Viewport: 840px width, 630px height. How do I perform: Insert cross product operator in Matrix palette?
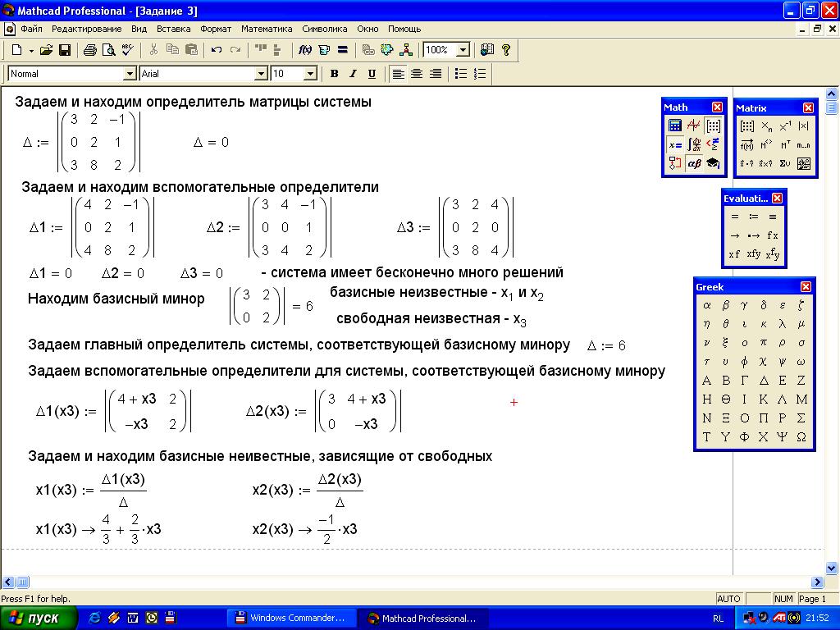tap(766, 163)
